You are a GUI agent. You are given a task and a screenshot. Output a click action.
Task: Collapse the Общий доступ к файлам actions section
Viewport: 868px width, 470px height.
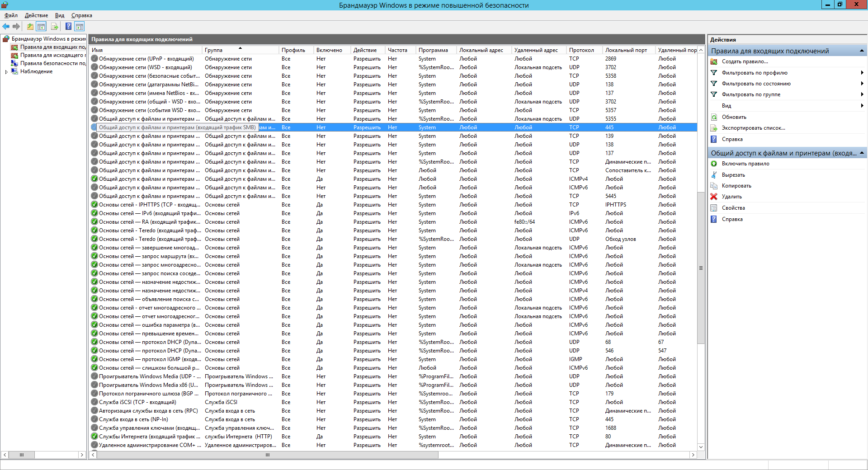pos(862,153)
